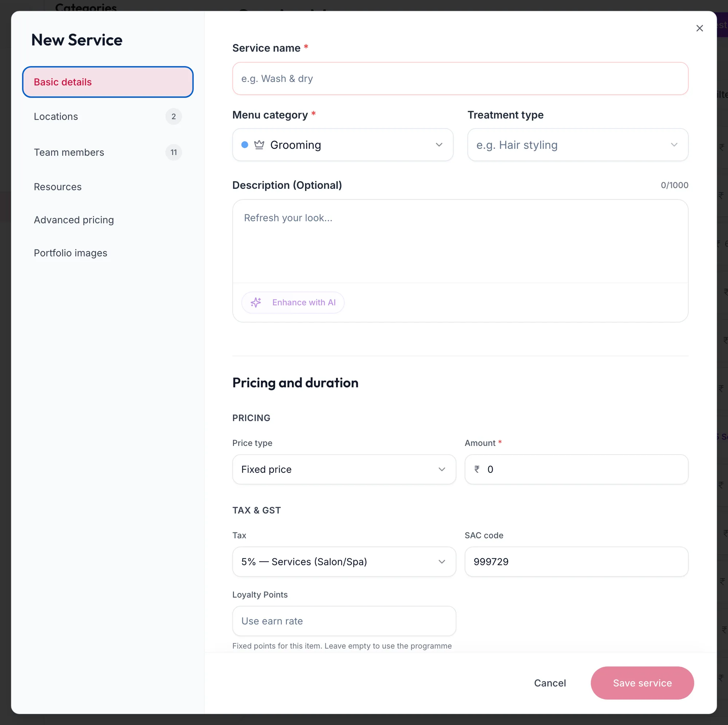Image resolution: width=728 pixels, height=725 pixels.
Task: Click the New Service title
Action: pos(77,40)
